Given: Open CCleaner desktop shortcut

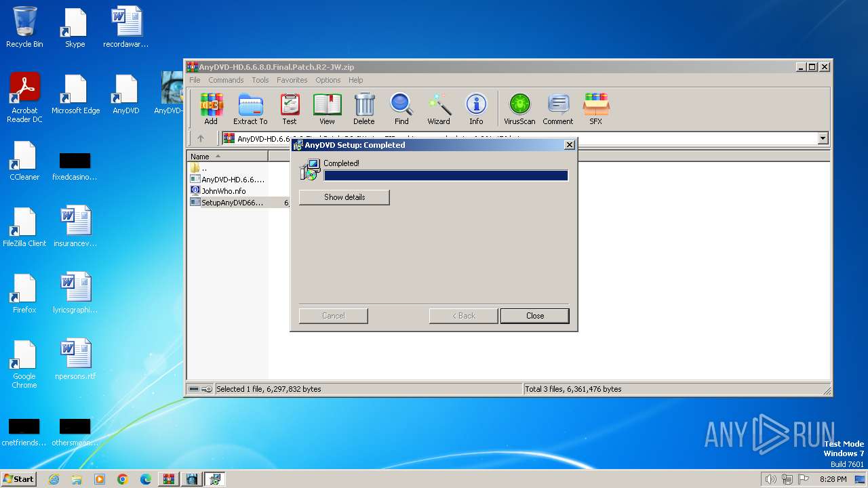Looking at the screenshot, I should coord(24,161).
